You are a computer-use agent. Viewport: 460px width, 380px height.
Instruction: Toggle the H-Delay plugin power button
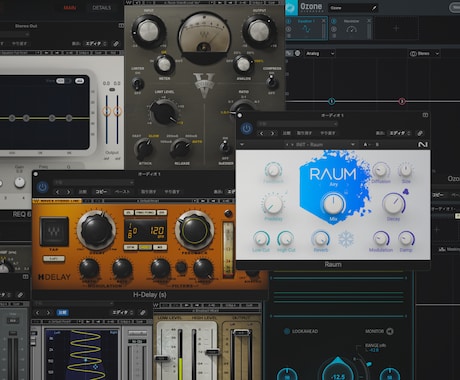pos(42,187)
